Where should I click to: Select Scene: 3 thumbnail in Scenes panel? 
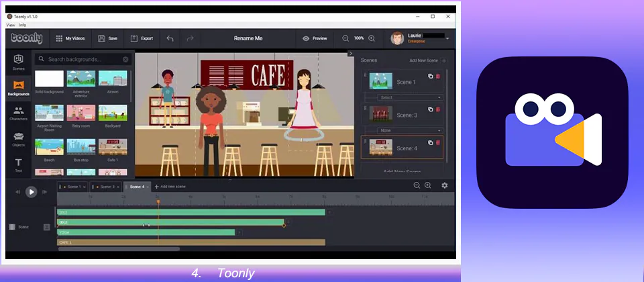pos(381,114)
